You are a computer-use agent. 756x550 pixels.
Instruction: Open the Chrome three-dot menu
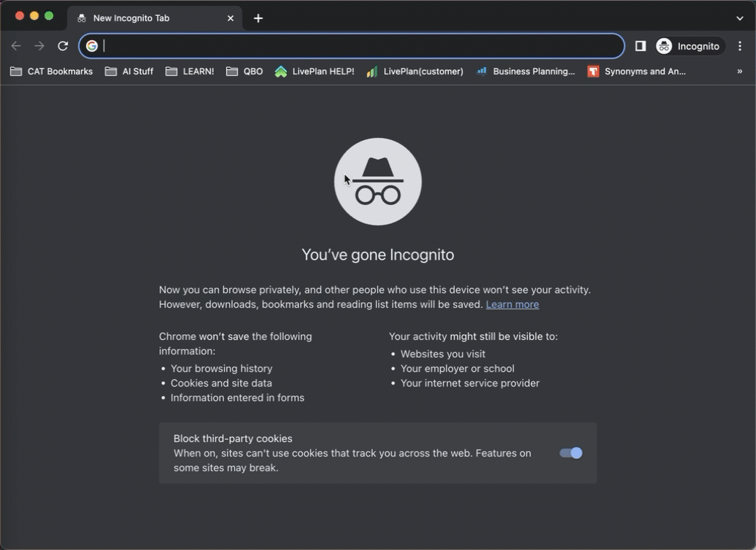[x=740, y=46]
